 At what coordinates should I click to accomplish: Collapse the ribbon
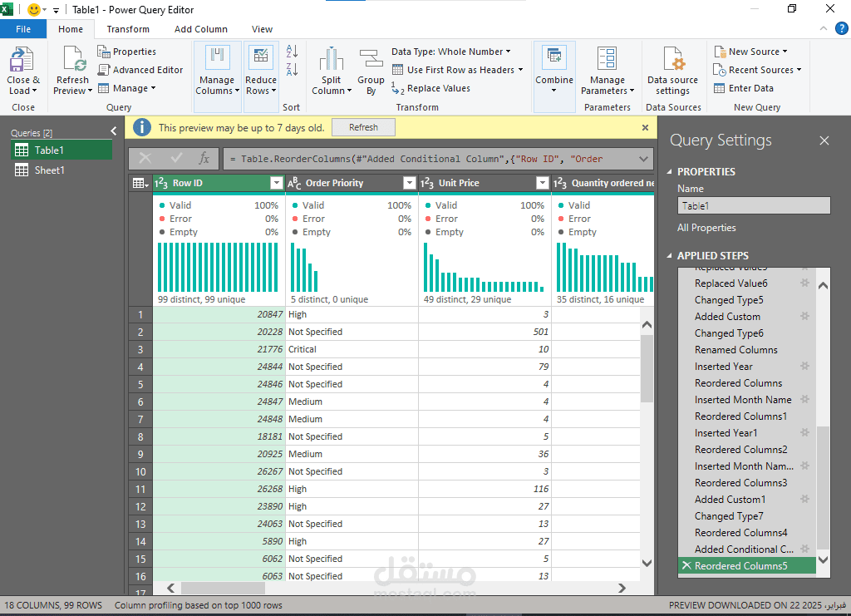click(x=824, y=29)
